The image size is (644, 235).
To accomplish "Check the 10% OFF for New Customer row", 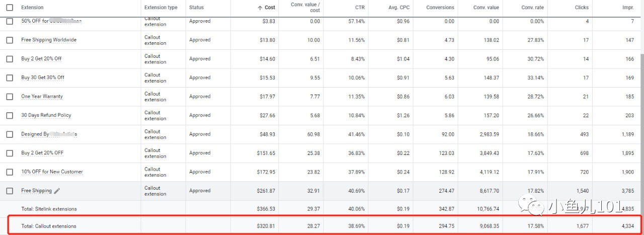I will pos(10,172).
